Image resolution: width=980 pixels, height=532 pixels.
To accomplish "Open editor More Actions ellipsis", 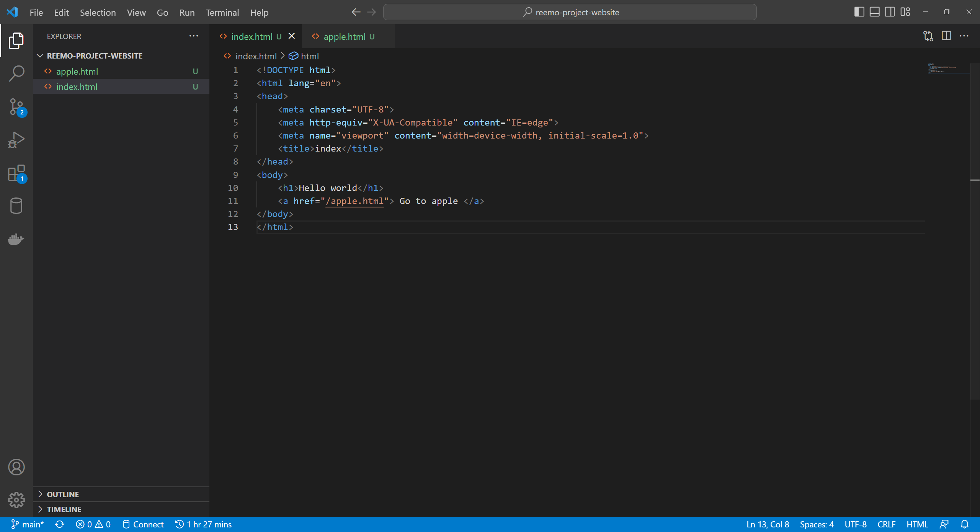I will click(964, 36).
